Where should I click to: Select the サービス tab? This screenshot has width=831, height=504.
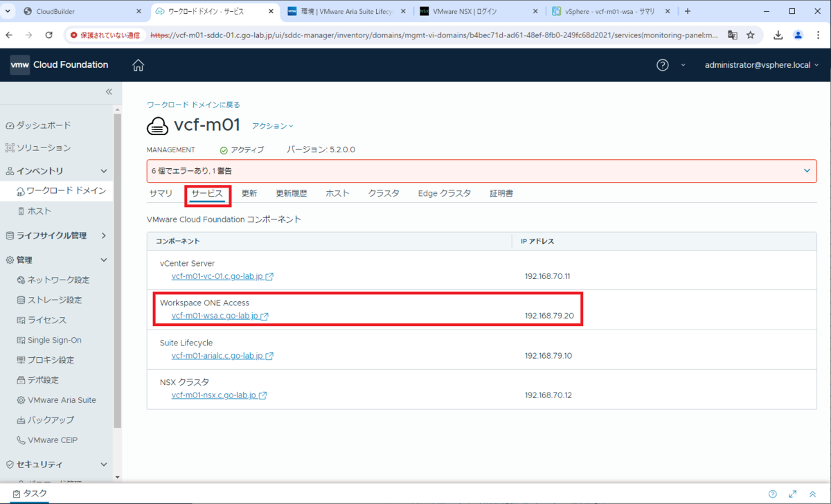tap(208, 194)
